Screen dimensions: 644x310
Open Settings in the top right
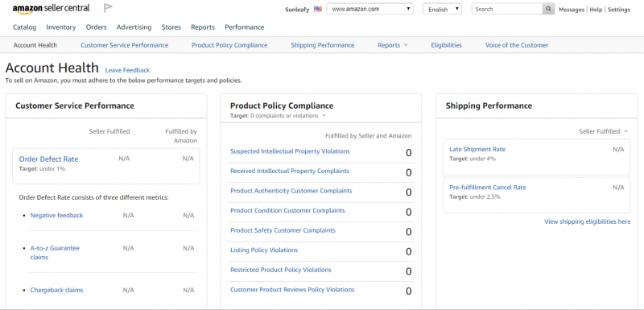point(619,10)
